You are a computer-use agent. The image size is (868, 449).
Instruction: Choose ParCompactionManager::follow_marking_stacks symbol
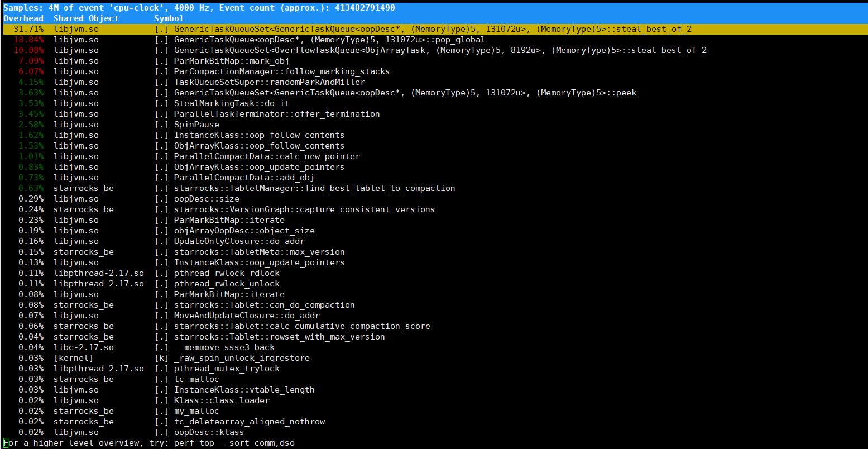(x=281, y=71)
